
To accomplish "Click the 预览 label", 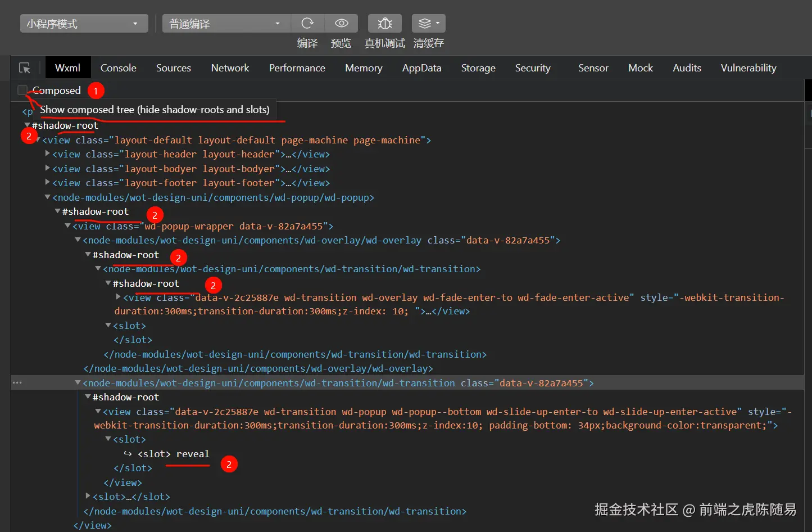I will (x=341, y=43).
